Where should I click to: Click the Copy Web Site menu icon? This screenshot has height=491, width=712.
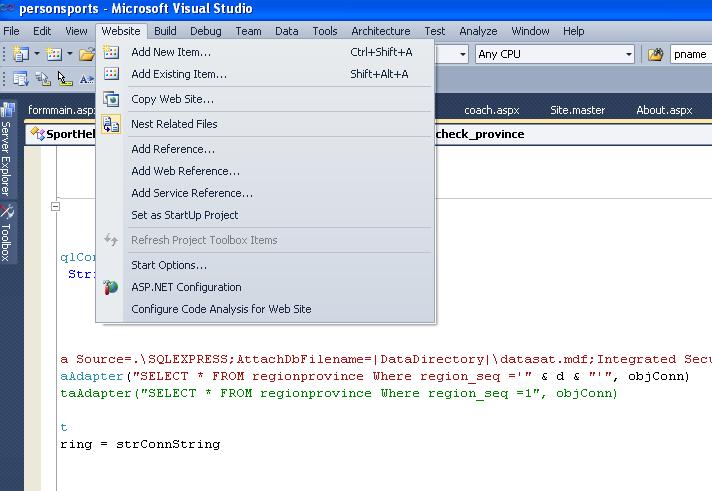[x=111, y=99]
